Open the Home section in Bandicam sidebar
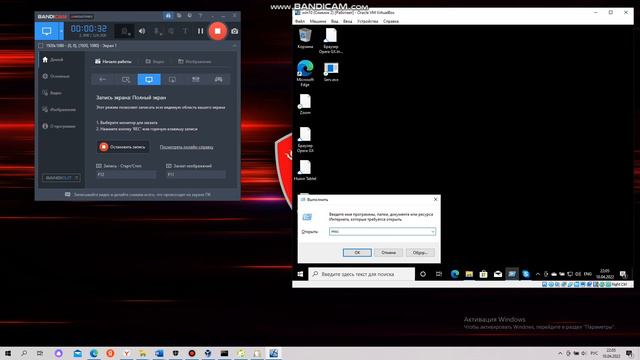640x360 pixels. tap(53, 60)
